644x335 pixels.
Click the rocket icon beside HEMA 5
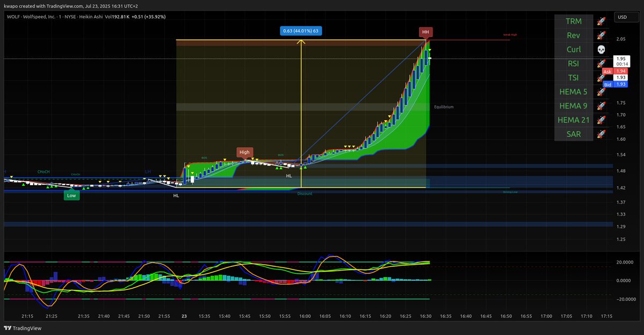pos(601,92)
